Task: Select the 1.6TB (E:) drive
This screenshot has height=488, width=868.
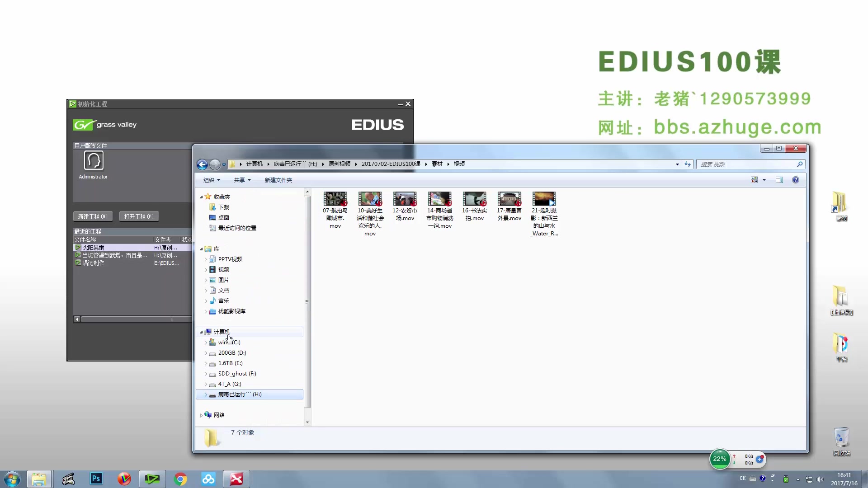Action: pyautogui.click(x=230, y=363)
